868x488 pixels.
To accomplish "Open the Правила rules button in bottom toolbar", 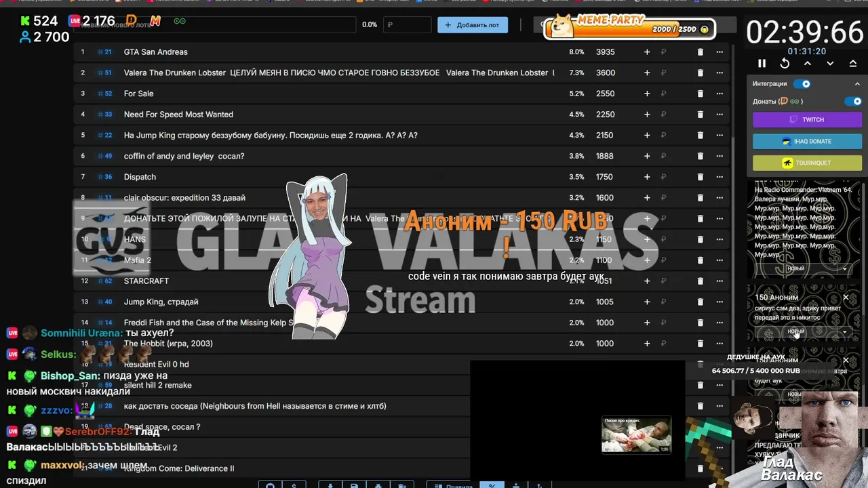I will [452, 485].
